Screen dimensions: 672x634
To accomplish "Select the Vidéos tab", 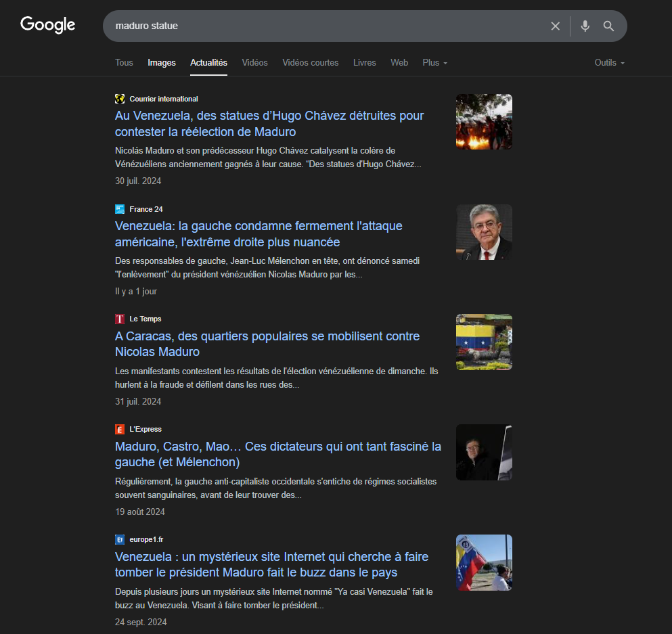I will tap(254, 62).
